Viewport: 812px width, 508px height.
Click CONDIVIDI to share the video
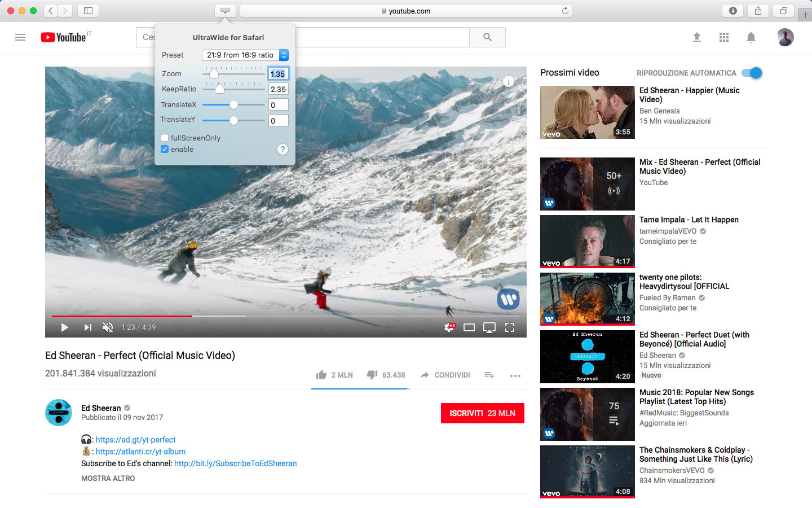coord(445,375)
